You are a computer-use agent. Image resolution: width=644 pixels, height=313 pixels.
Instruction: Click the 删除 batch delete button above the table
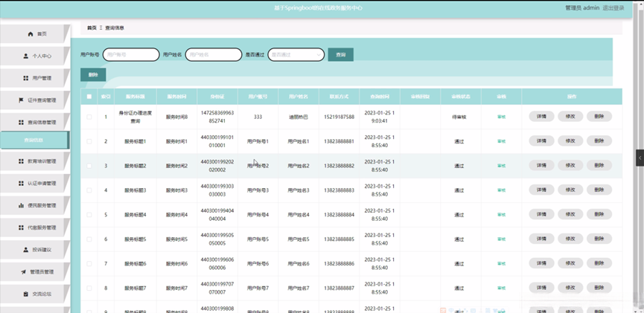pyautogui.click(x=93, y=74)
